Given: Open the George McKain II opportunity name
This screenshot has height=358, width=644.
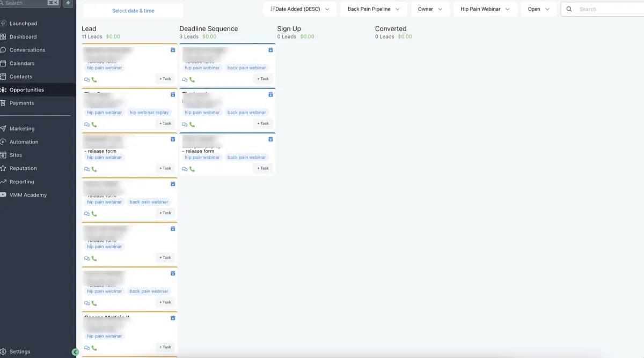Looking at the screenshot, I should (107, 317).
